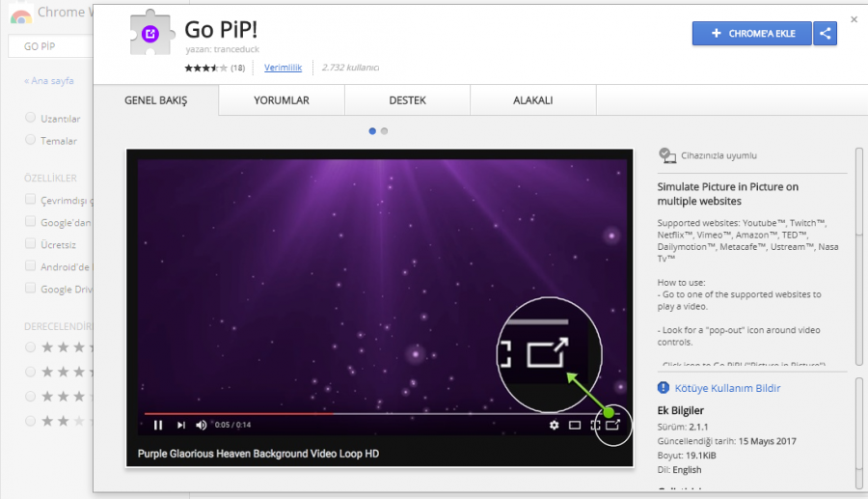Close the extension details dialog
Screen dimensions: 868x499
854,19
